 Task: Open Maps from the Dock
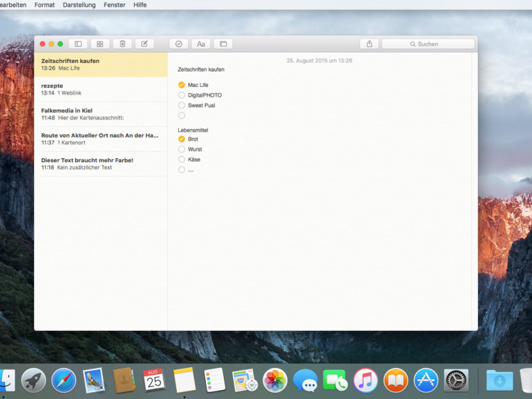tap(245, 380)
